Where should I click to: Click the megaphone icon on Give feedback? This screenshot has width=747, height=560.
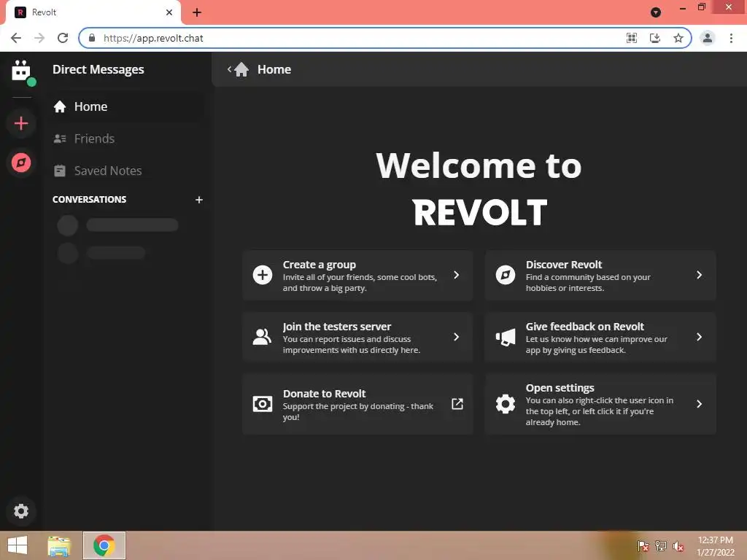pos(506,337)
